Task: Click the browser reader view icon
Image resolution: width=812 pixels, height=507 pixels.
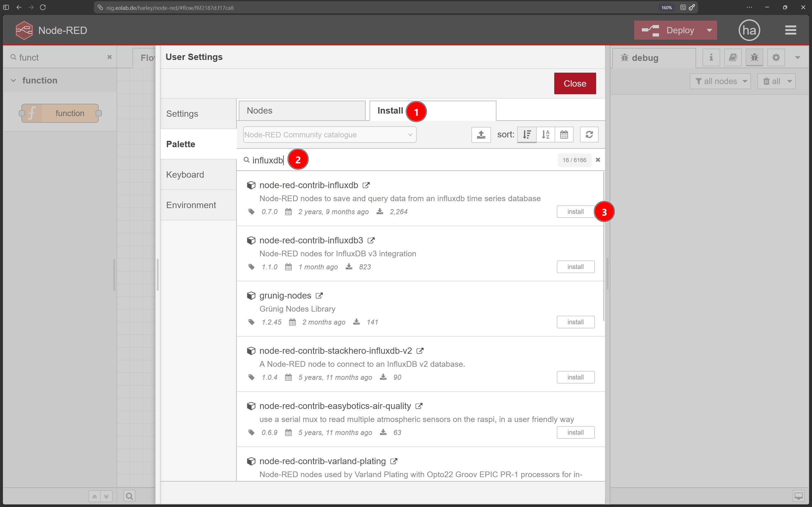Action: (683, 7)
